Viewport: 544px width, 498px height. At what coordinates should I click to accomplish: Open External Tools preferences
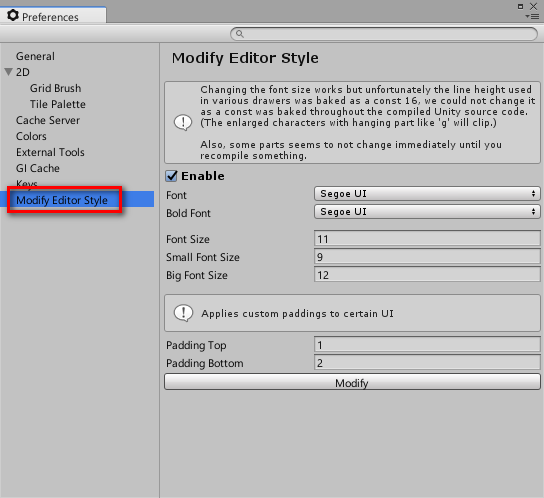pyautogui.click(x=50, y=152)
